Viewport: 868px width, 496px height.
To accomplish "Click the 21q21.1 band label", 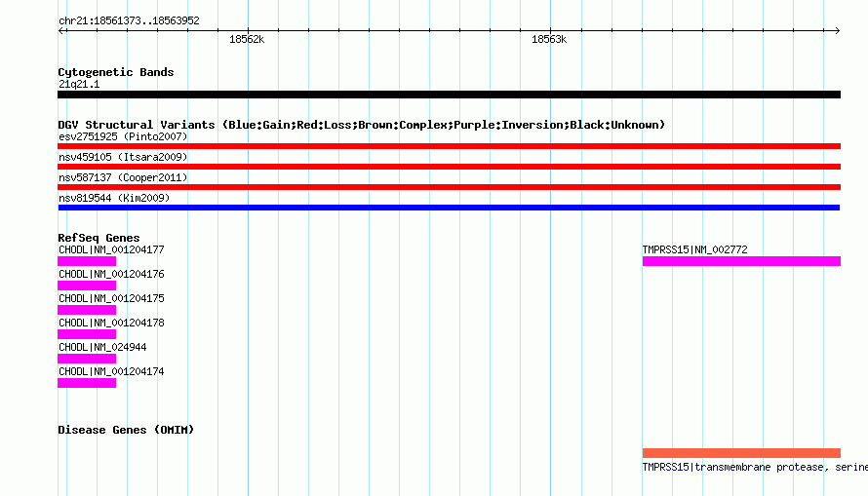I will (x=79, y=84).
